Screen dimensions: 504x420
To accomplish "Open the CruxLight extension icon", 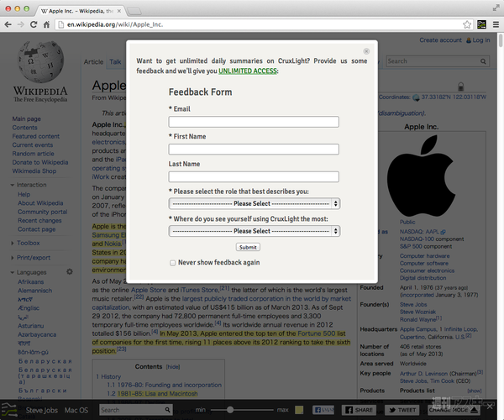I will (x=481, y=24).
